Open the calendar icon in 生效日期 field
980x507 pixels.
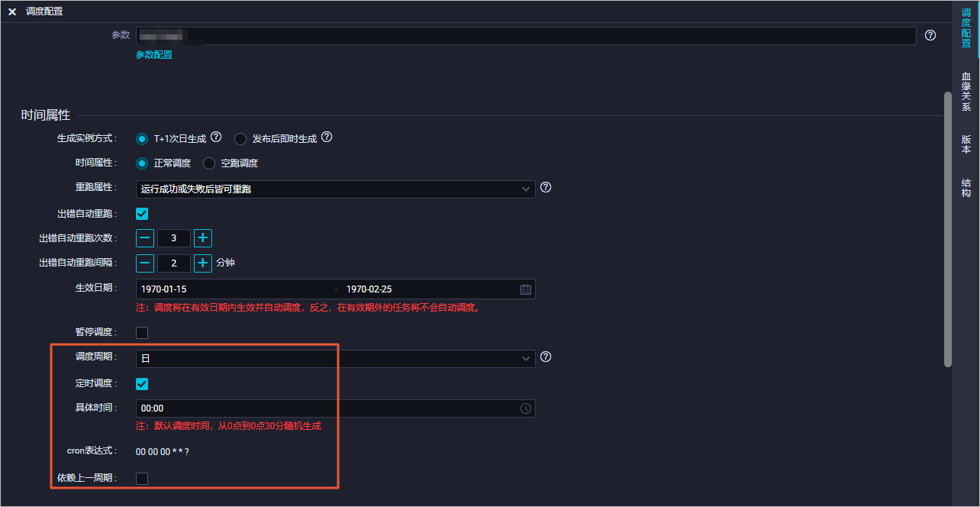(x=526, y=289)
